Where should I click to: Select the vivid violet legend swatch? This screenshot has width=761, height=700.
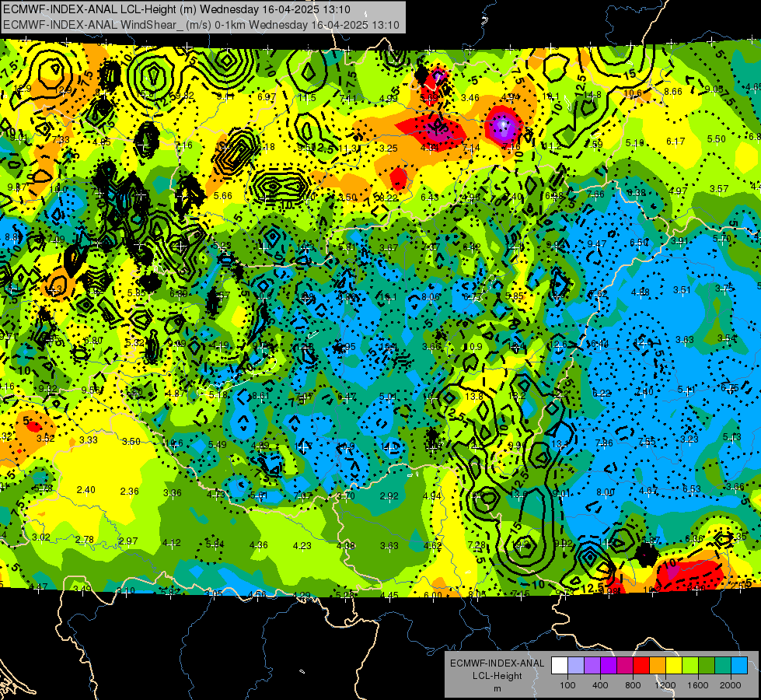(609, 666)
